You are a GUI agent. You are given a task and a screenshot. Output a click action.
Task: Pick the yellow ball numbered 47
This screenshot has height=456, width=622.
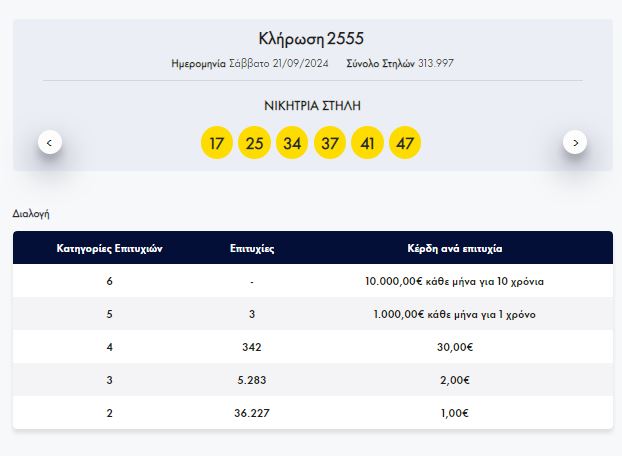click(x=405, y=143)
